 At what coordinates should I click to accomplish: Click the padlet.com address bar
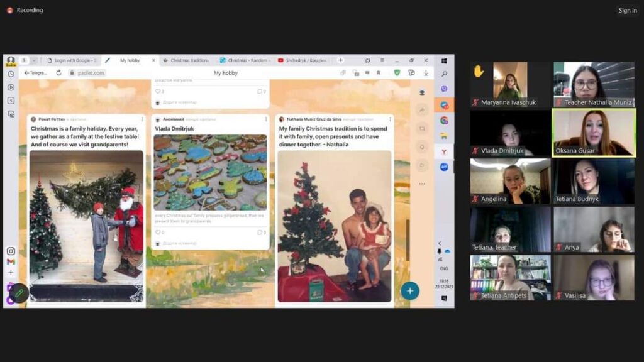[91, 73]
